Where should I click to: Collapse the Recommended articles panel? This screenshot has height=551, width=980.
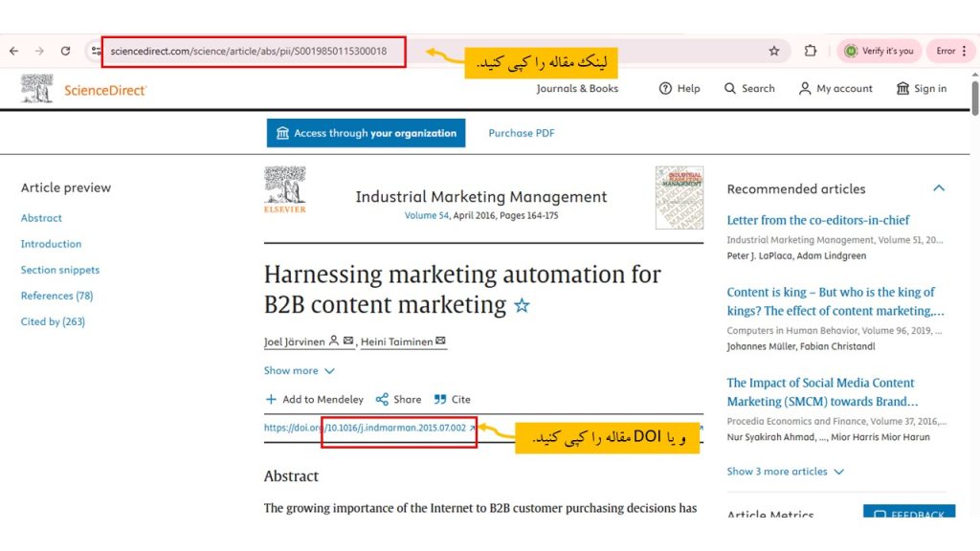click(939, 188)
